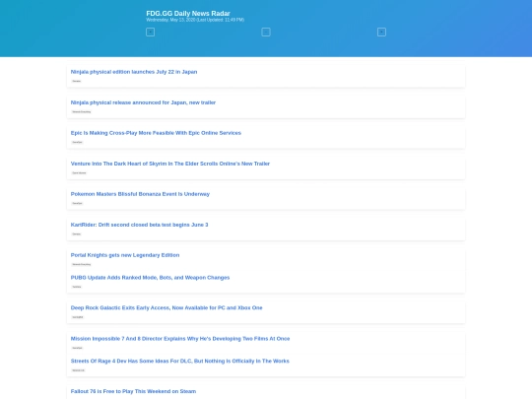Click source tag under Pokemon Masters headline
Image resolution: width=532 pixels, height=399 pixels.
click(x=78, y=203)
